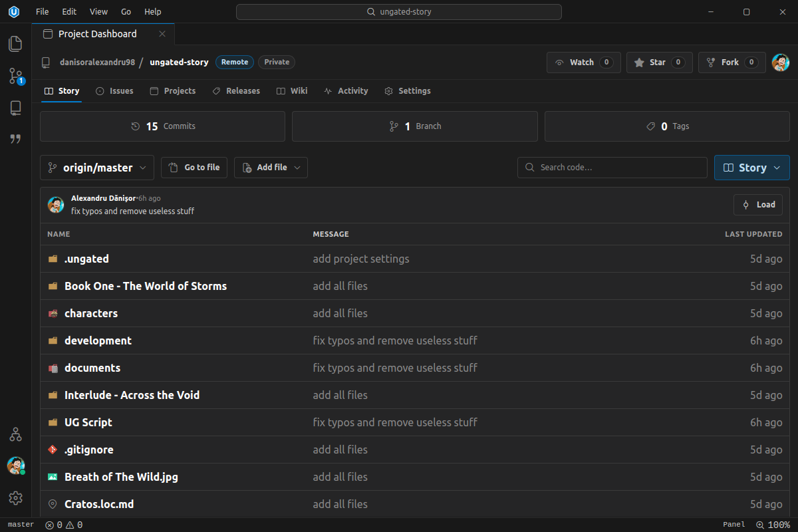The height and width of the screenshot is (532, 798).
Task: Open the organization icon near the sidebar bottom
Action: 15,434
